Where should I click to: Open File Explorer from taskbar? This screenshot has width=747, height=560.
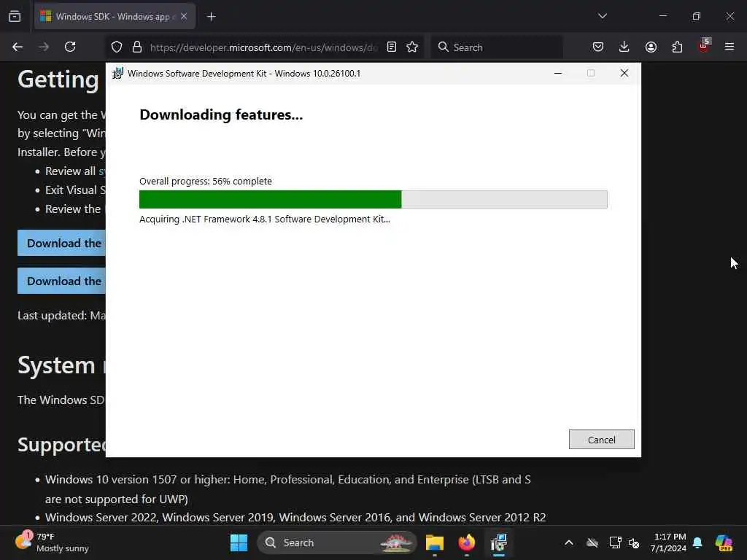(x=435, y=542)
